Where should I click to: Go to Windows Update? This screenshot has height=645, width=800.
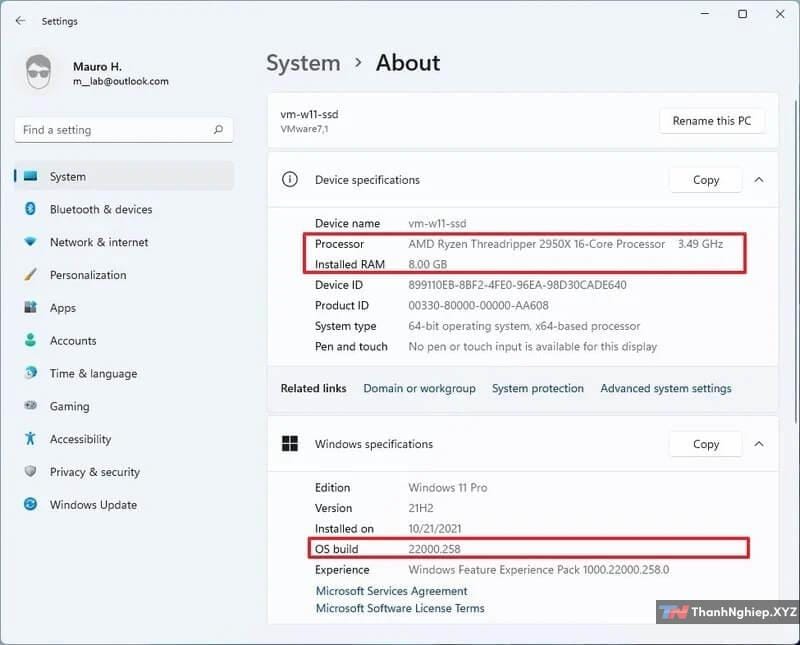[124, 505]
